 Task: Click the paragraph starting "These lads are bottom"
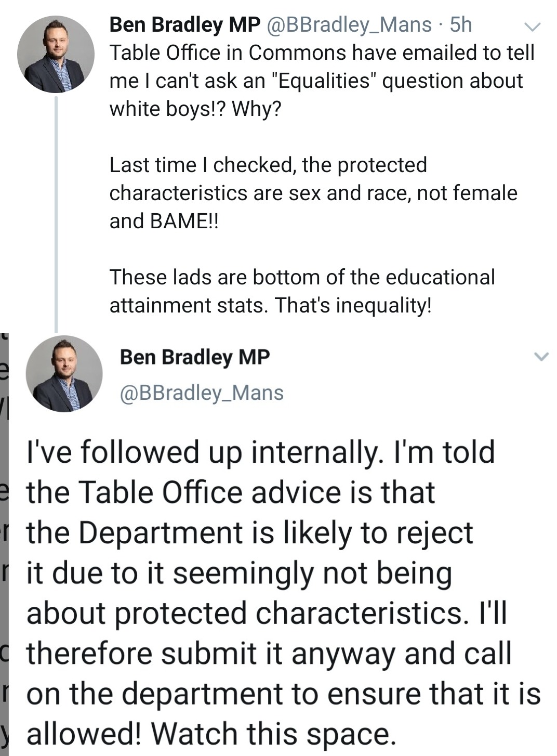[301, 291]
